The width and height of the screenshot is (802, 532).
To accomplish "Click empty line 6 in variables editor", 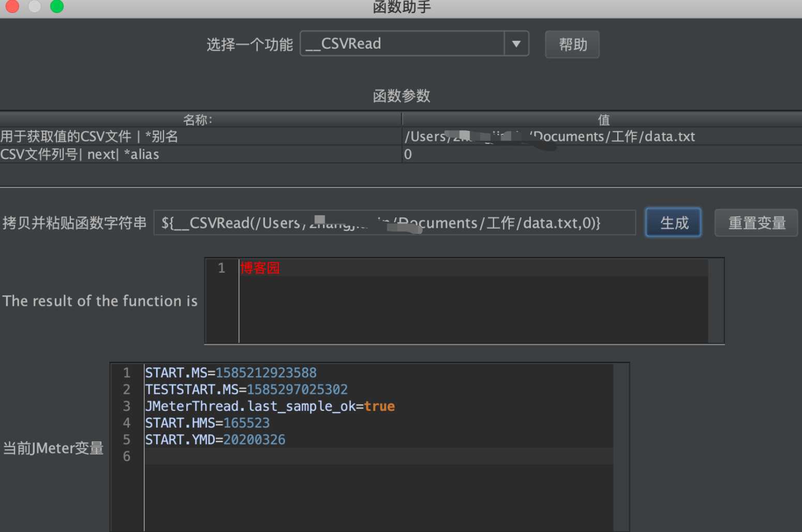I will tap(378, 456).
